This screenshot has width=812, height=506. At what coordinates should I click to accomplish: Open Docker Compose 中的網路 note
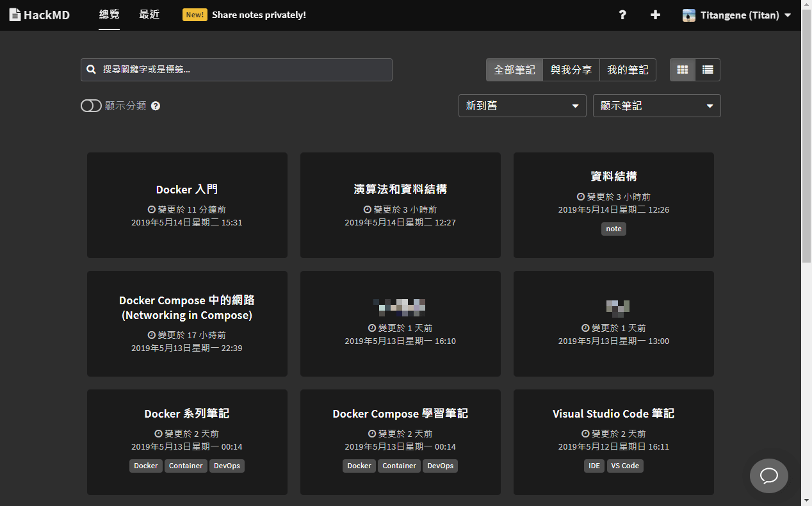(187, 323)
